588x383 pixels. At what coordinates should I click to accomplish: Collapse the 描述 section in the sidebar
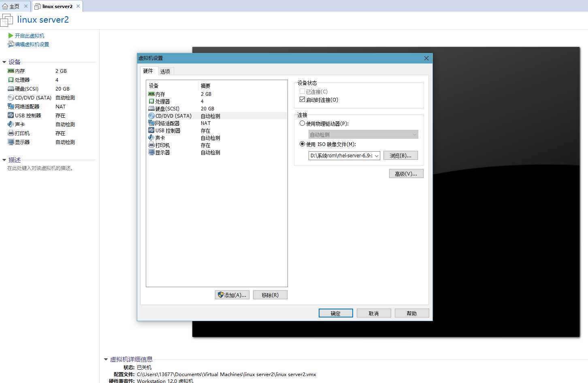pyautogui.click(x=4, y=160)
